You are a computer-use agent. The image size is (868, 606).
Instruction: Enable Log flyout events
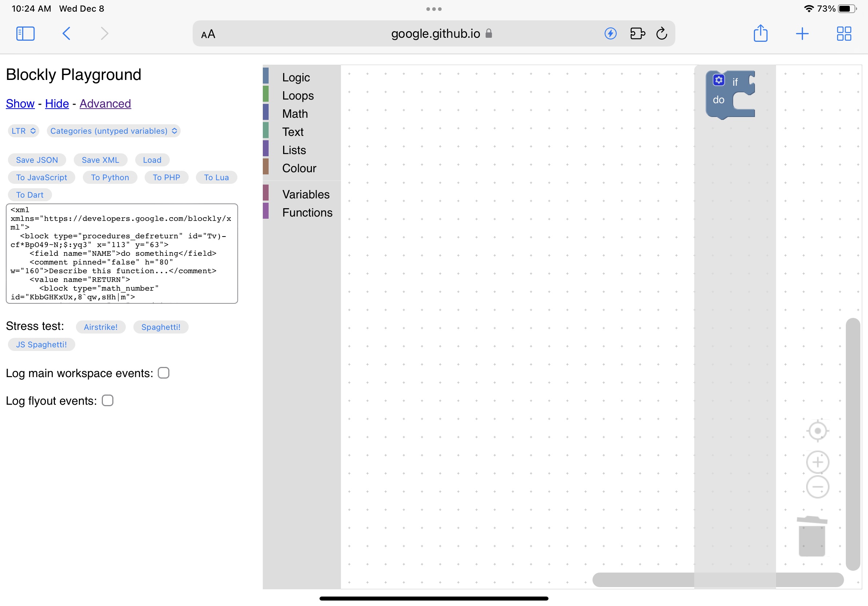(107, 400)
